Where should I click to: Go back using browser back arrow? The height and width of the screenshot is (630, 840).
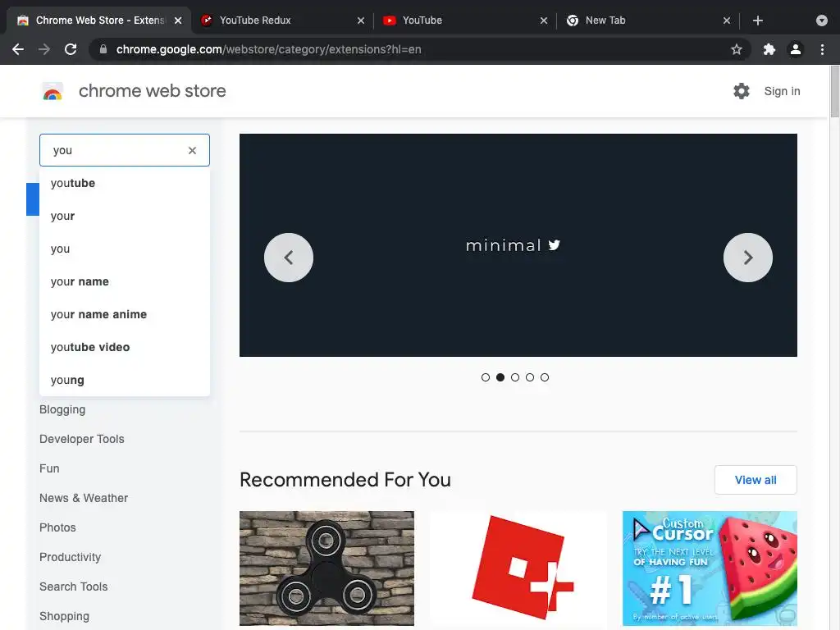tap(18, 49)
